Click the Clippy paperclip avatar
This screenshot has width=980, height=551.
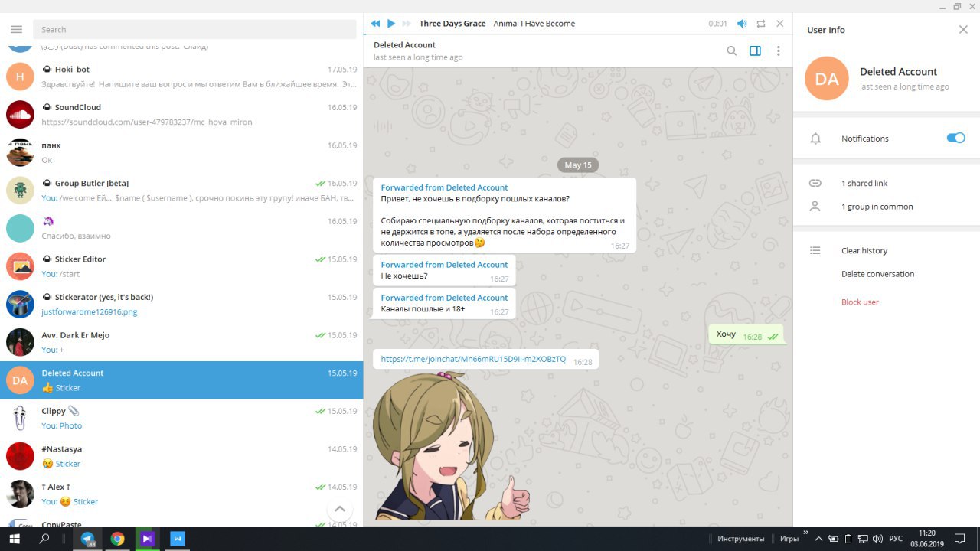click(x=20, y=419)
